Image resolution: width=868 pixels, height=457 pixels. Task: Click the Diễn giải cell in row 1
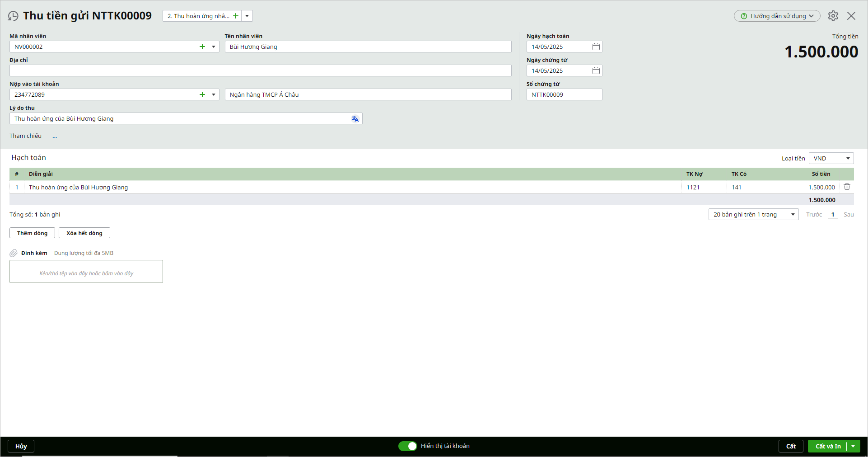(x=353, y=187)
